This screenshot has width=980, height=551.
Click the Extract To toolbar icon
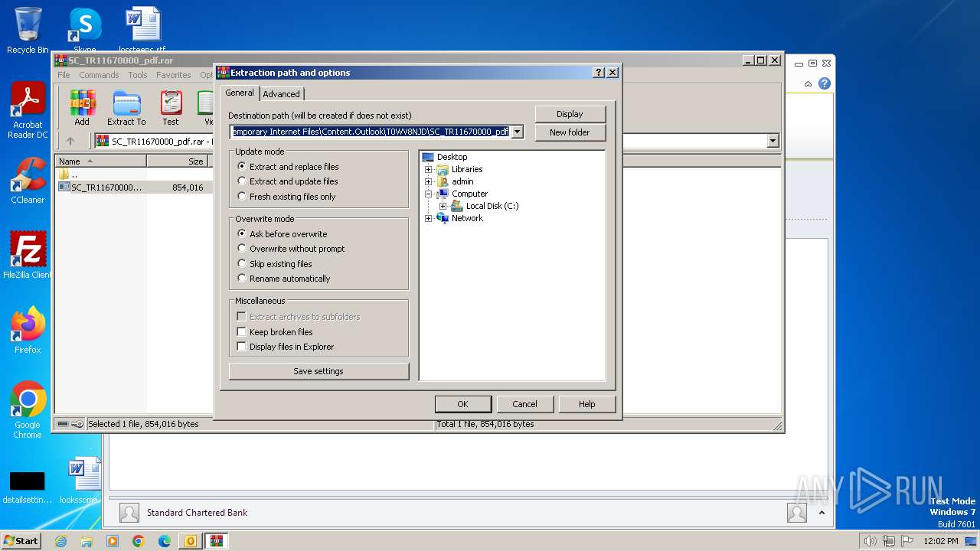tap(126, 108)
